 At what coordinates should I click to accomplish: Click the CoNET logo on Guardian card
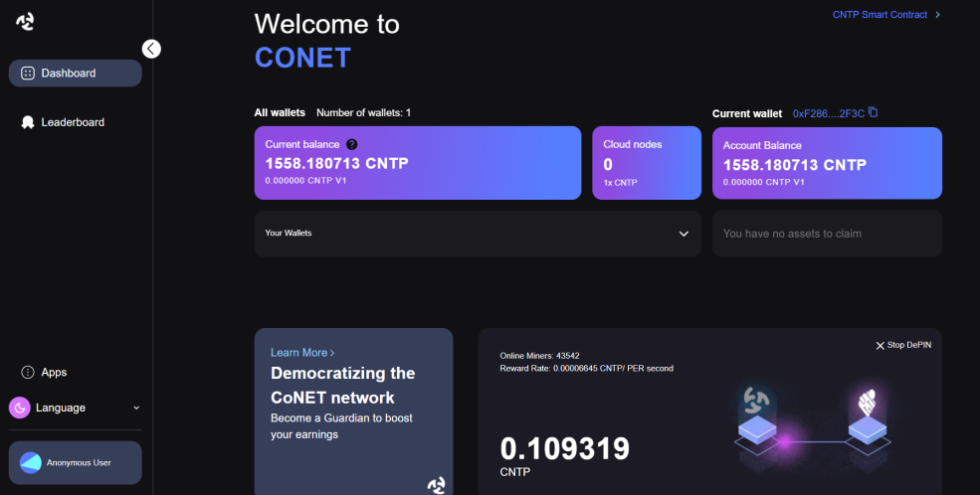[x=436, y=484]
